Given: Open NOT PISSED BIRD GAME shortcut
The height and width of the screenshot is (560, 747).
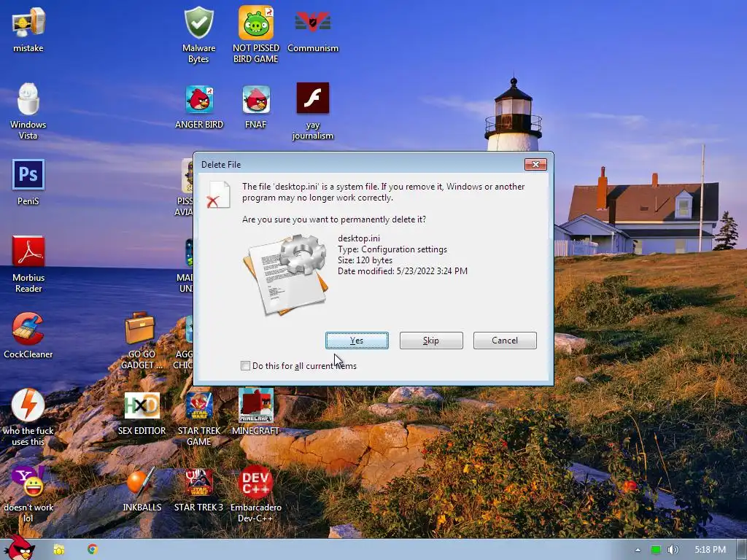Looking at the screenshot, I should point(256,34).
